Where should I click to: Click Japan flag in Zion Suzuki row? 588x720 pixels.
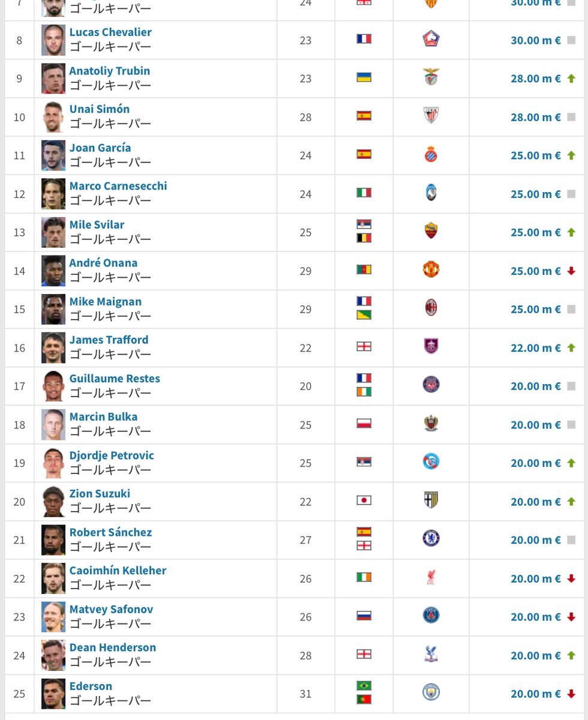pos(364,500)
